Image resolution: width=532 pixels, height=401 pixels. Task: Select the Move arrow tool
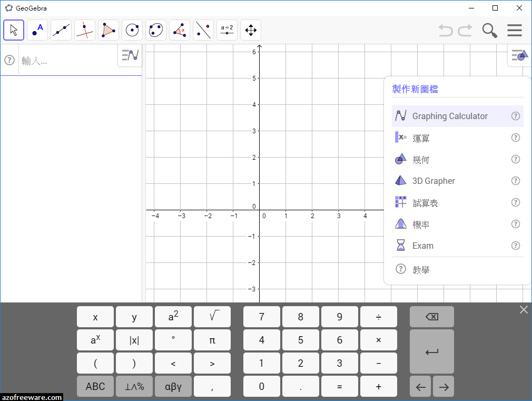14,30
